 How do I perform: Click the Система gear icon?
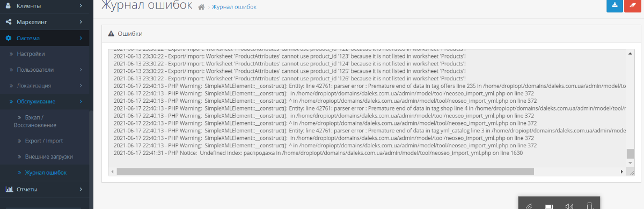[x=9, y=38]
